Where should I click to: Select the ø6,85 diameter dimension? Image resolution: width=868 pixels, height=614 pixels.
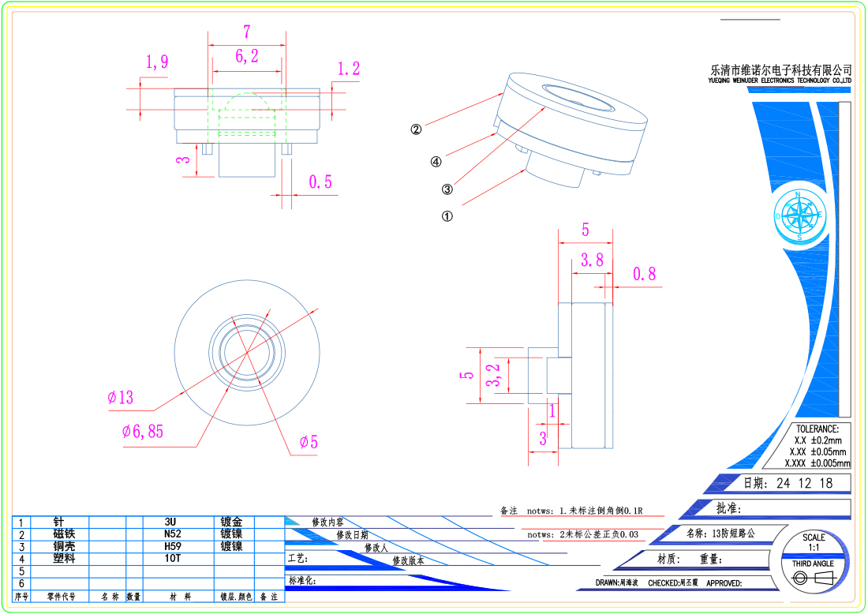143,432
